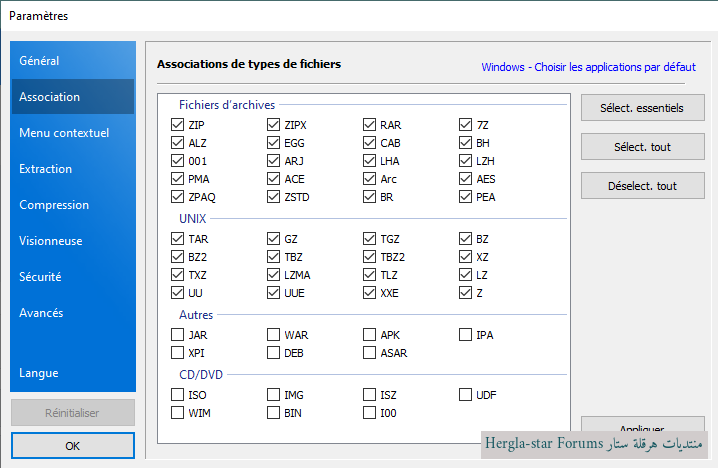Toggle the TBZ checkbox
Viewport: 718px width, 468px height.
[x=273, y=256]
